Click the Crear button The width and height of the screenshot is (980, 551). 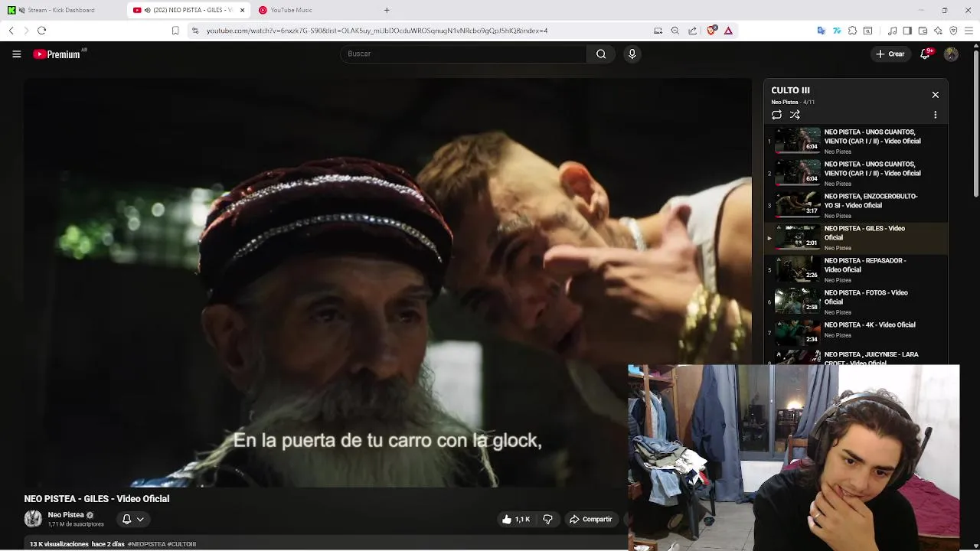point(890,54)
